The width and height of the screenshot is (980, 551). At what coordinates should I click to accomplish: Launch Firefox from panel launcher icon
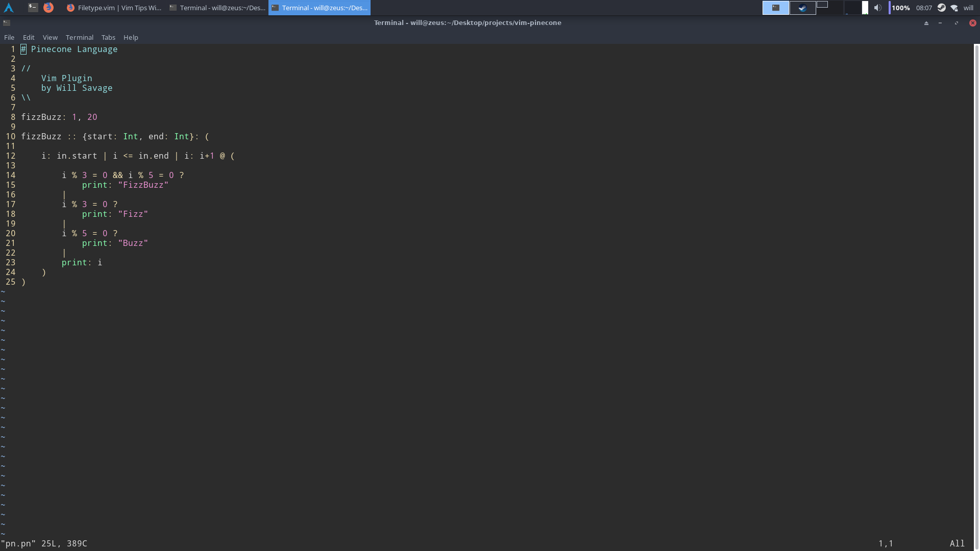(x=48, y=8)
